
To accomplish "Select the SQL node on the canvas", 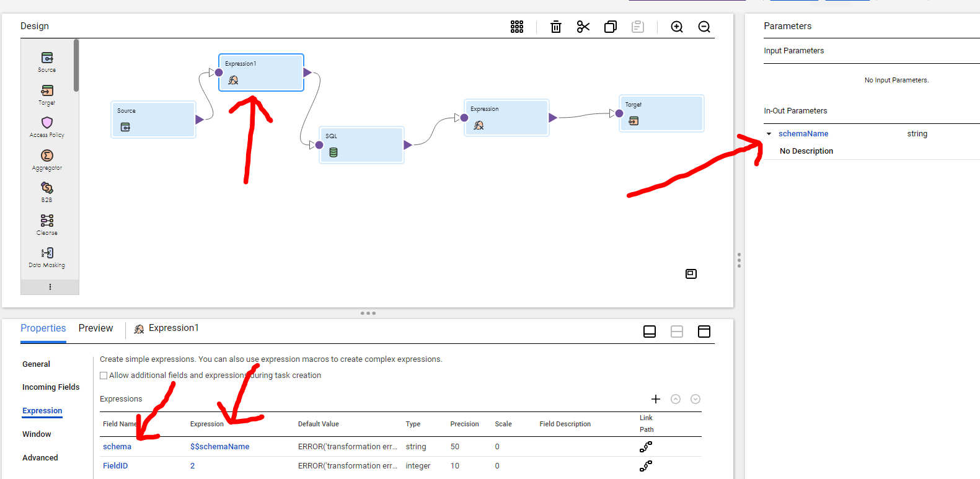I will click(361, 145).
